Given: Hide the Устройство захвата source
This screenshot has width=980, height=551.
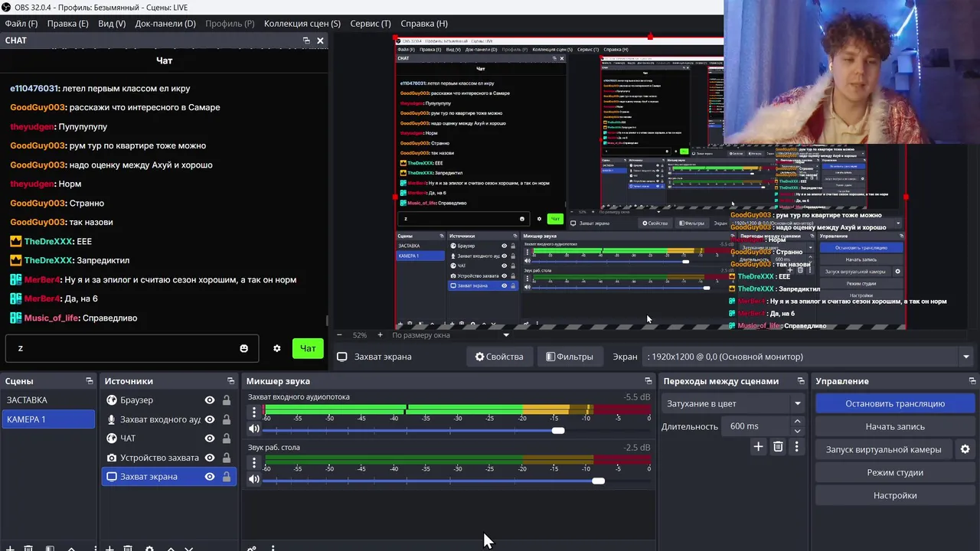Looking at the screenshot, I should click(x=210, y=458).
